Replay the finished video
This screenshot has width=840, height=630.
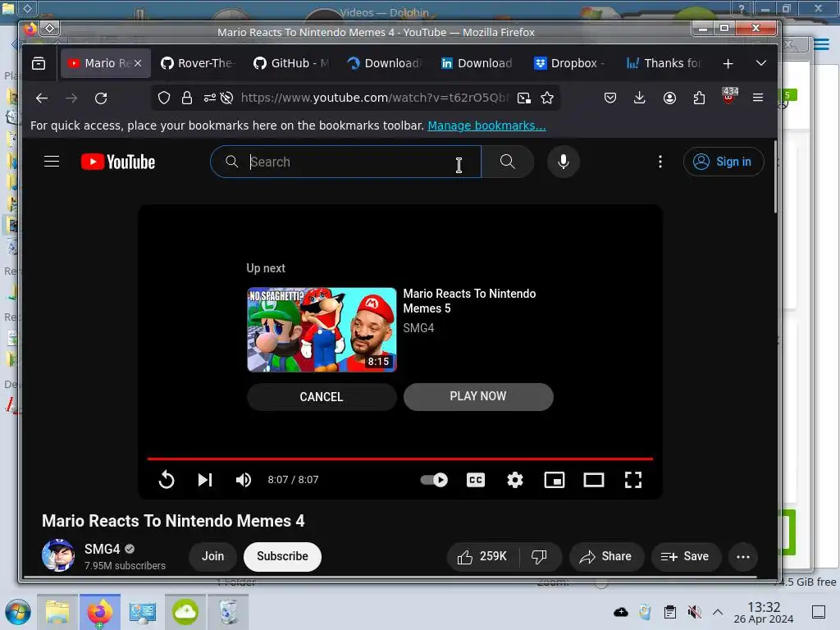(167, 479)
